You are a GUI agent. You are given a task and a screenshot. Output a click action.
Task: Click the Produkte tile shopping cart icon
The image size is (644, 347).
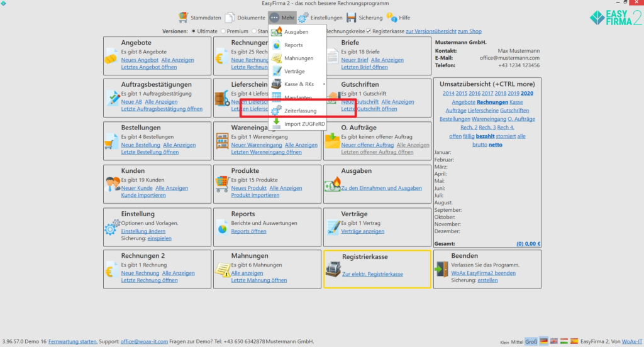222,184
